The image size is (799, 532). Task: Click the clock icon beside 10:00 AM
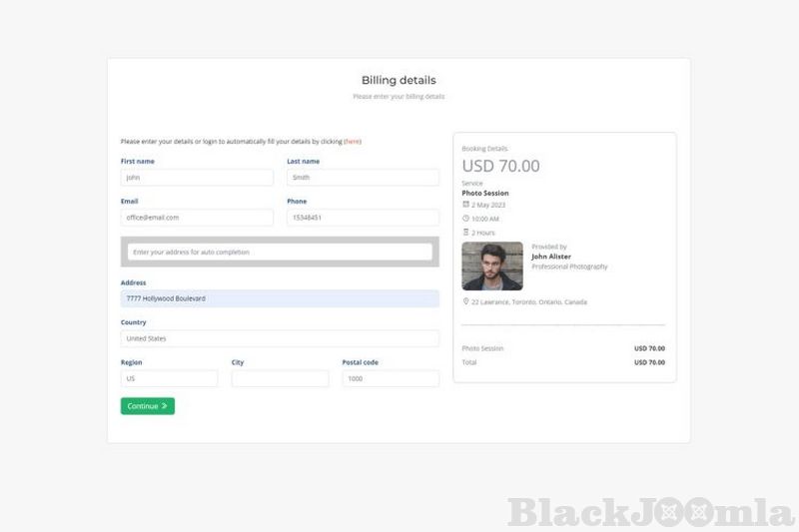(x=465, y=219)
